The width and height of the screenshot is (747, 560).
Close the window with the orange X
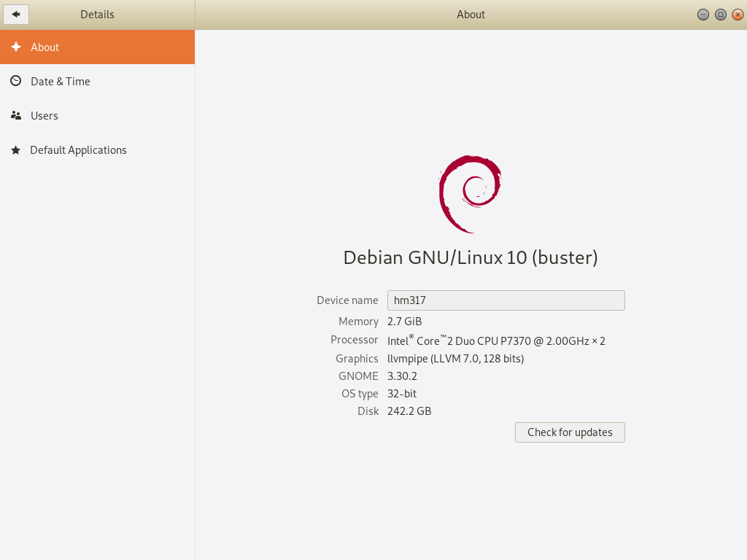pyautogui.click(x=738, y=15)
